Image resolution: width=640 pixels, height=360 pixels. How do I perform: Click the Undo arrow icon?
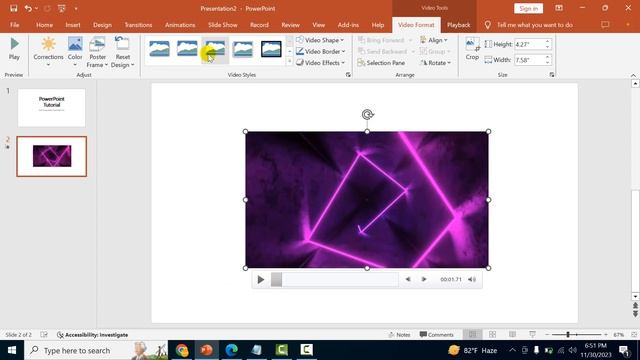coord(28,8)
